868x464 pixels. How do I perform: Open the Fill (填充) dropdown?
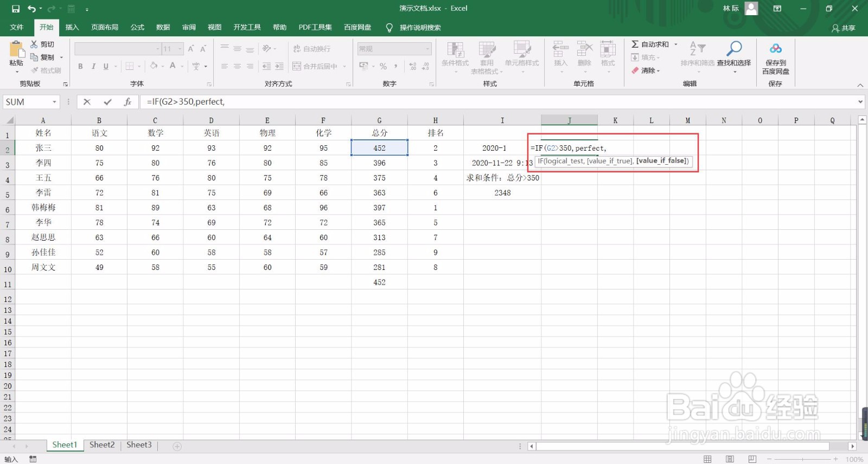pos(646,57)
